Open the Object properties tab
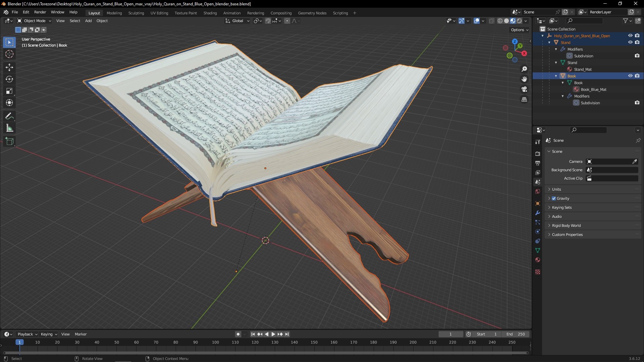Image resolution: width=644 pixels, height=362 pixels. tap(538, 203)
